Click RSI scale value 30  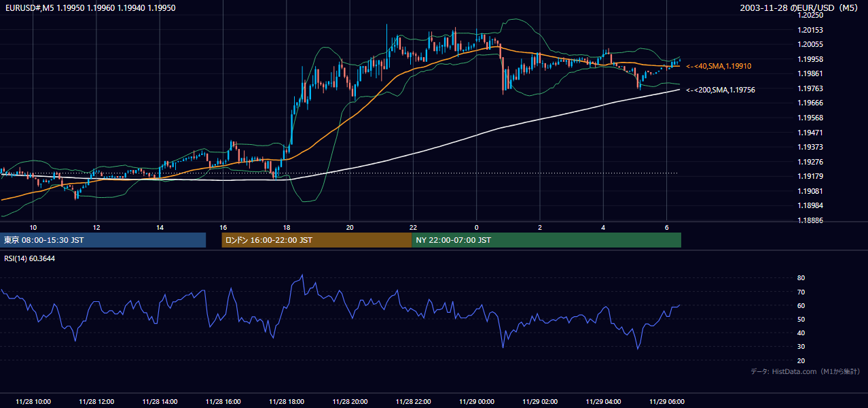click(801, 347)
